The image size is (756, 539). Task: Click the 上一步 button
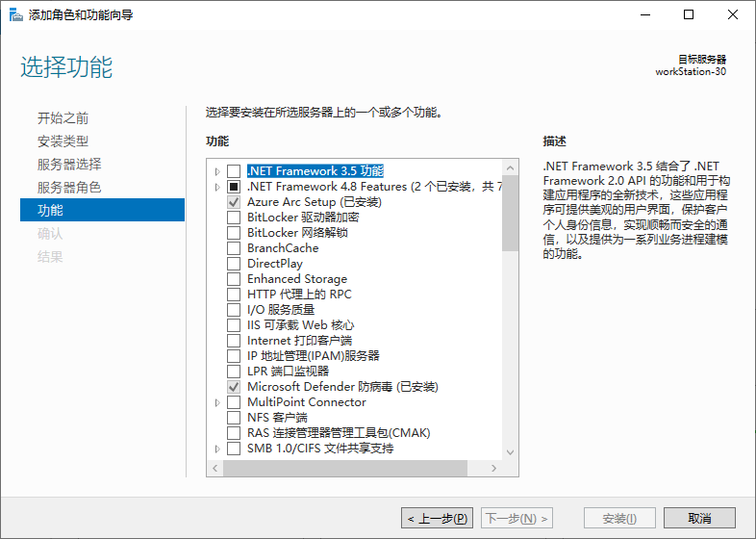click(x=438, y=519)
